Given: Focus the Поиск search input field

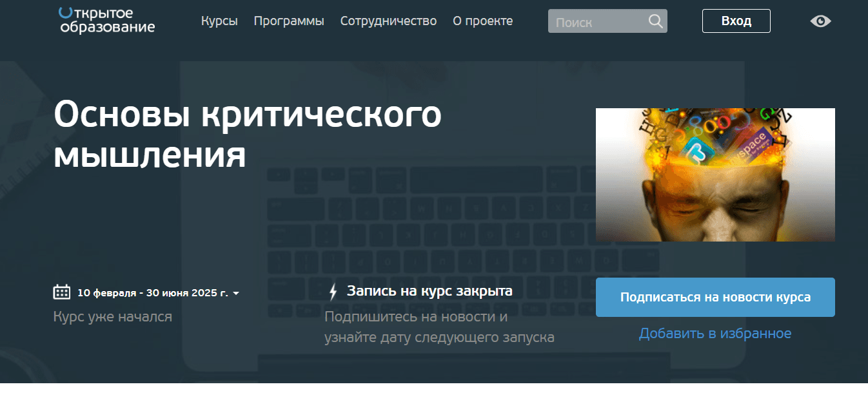Looking at the screenshot, I should click(x=597, y=22).
